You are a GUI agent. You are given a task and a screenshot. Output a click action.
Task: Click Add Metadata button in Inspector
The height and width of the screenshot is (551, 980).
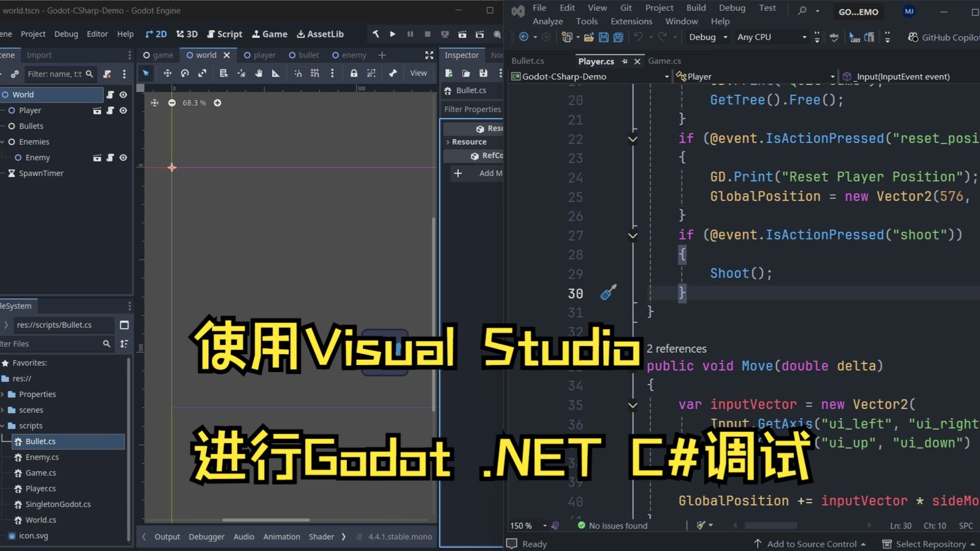point(478,173)
